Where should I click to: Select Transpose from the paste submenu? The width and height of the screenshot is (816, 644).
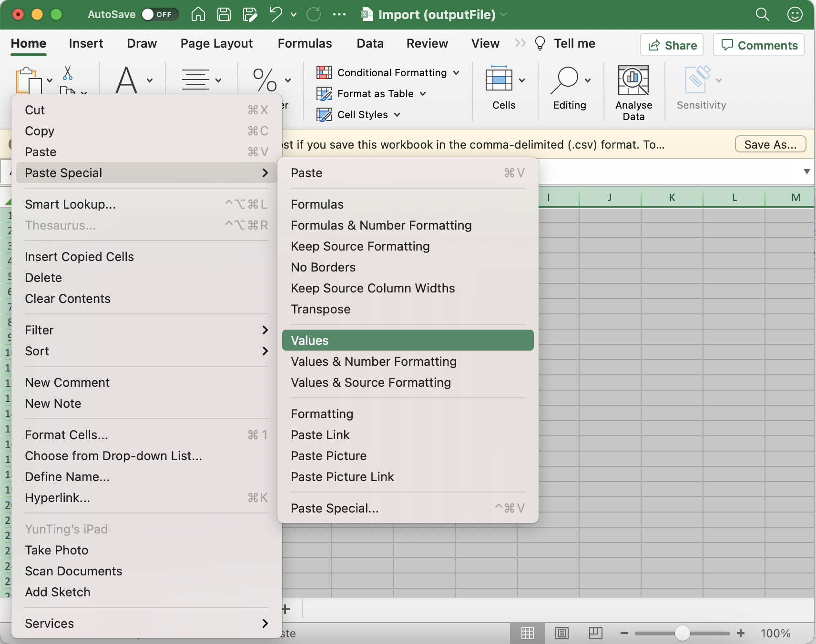(x=321, y=309)
